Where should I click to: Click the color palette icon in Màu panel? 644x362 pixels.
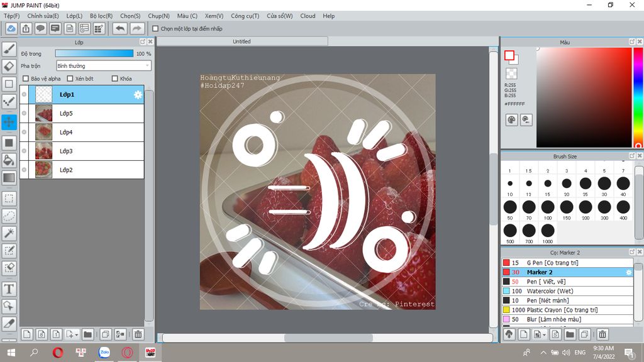(x=511, y=120)
